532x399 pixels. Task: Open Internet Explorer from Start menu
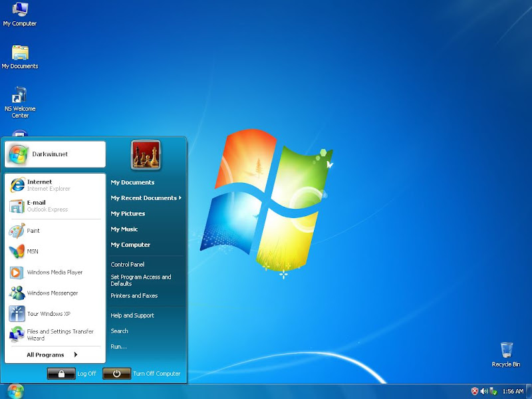40,185
